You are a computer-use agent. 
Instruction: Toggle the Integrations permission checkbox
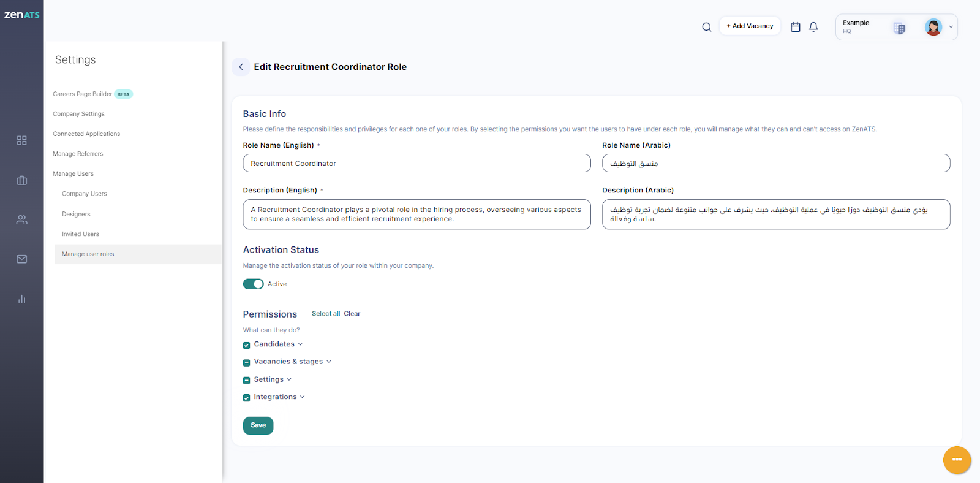point(246,398)
